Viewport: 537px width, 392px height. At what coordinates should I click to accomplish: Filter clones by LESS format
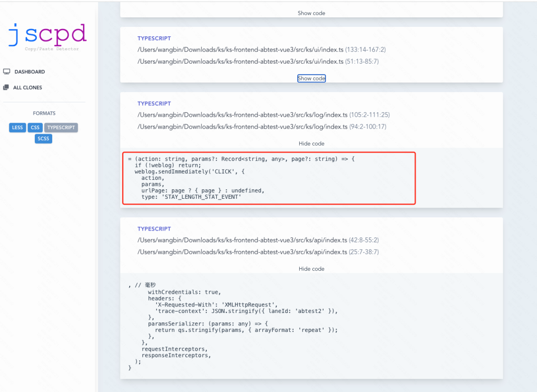click(x=17, y=128)
